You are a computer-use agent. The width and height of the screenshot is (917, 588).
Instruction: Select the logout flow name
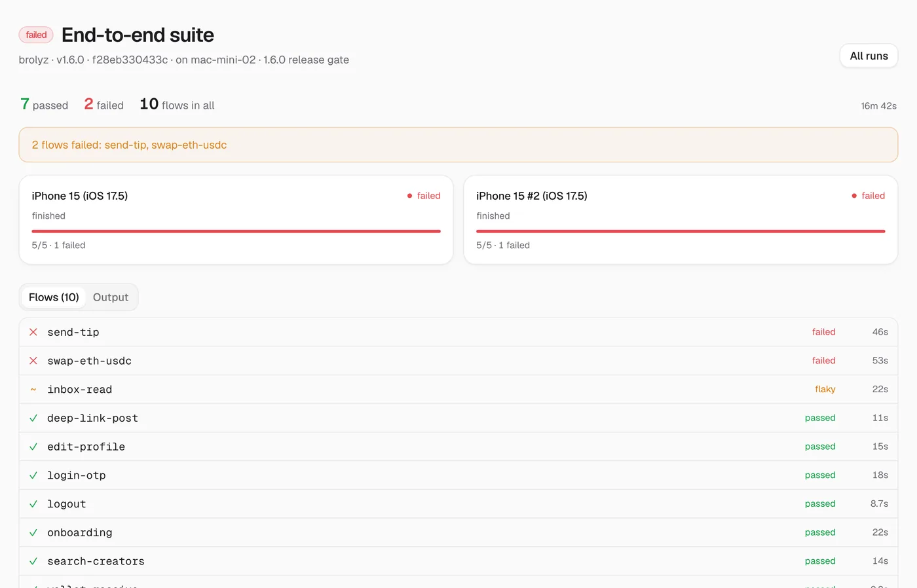(x=67, y=504)
